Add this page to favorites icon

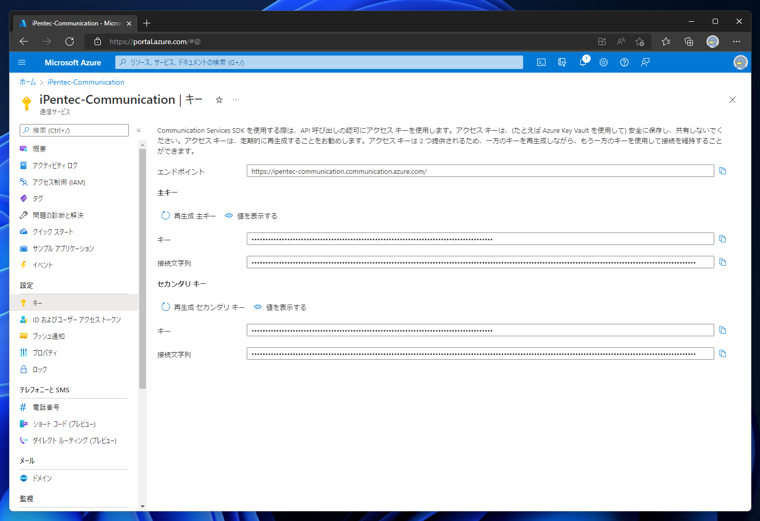pos(640,42)
